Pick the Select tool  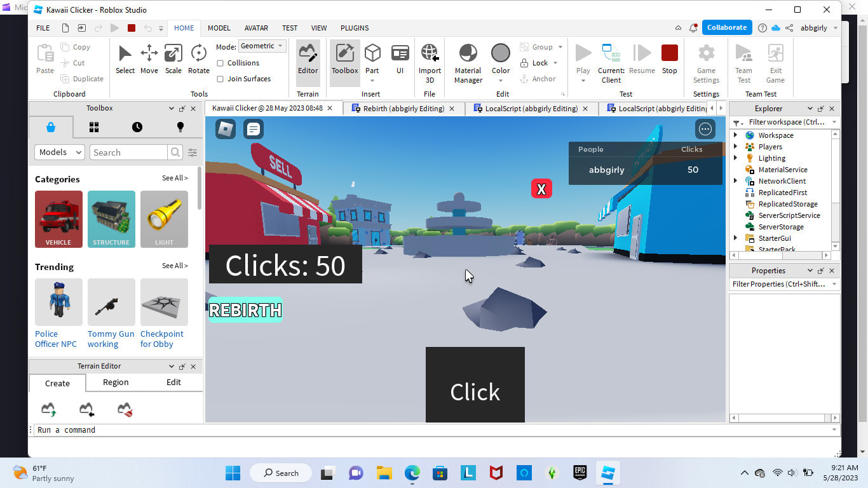pyautogui.click(x=125, y=59)
